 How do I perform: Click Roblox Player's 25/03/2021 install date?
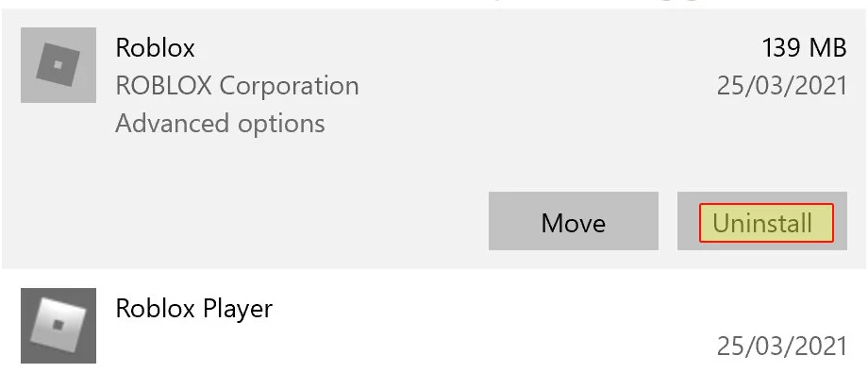click(x=781, y=347)
